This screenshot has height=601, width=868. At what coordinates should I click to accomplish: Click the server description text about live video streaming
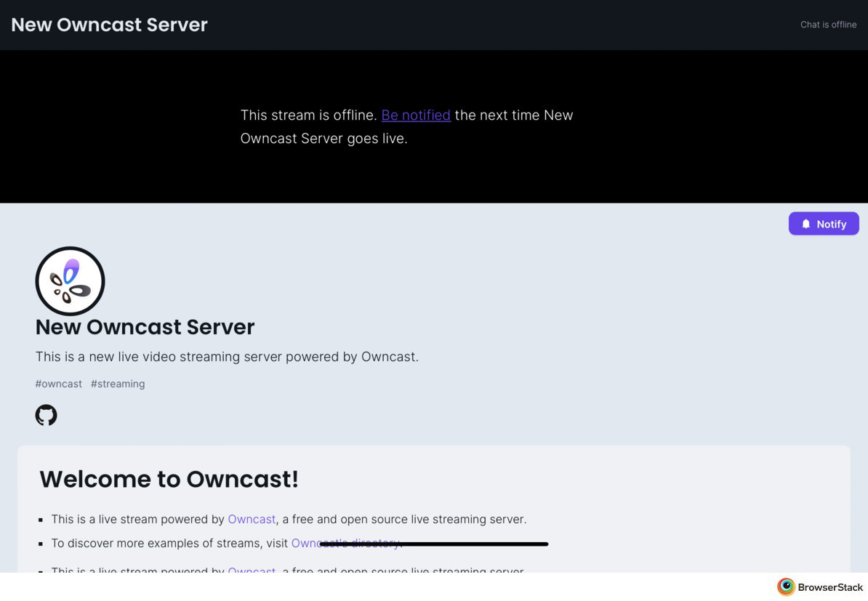coord(227,357)
